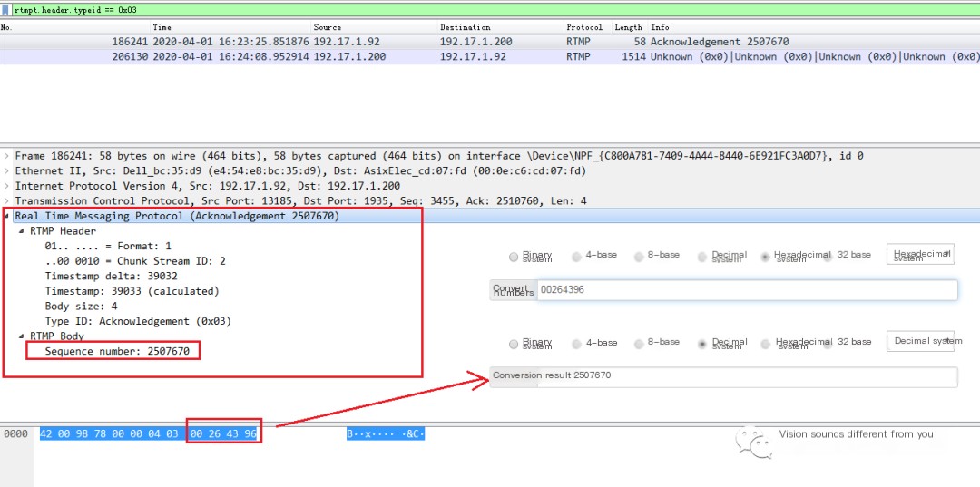Screen dimensions: 980x487
Task: Choose Hexadecimal system in the target base row
Action: pyautogui.click(x=766, y=344)
